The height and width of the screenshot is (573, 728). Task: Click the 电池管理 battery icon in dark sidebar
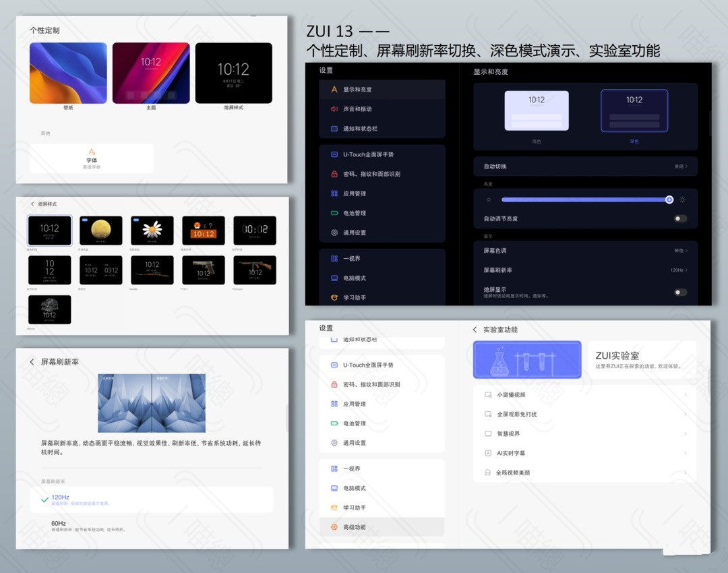(334, 213)
